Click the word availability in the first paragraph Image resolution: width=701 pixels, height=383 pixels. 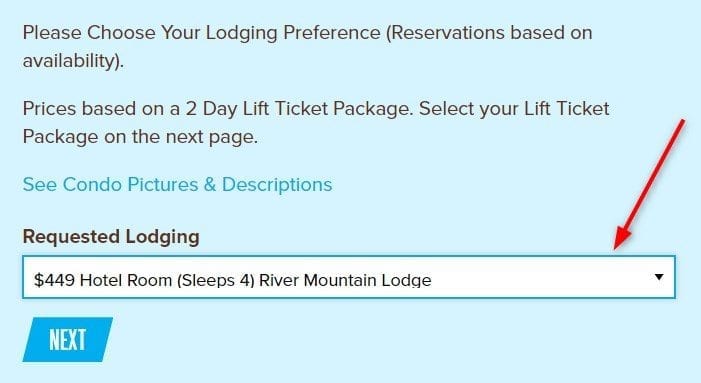pyautogui.click(x=70, y=61)
